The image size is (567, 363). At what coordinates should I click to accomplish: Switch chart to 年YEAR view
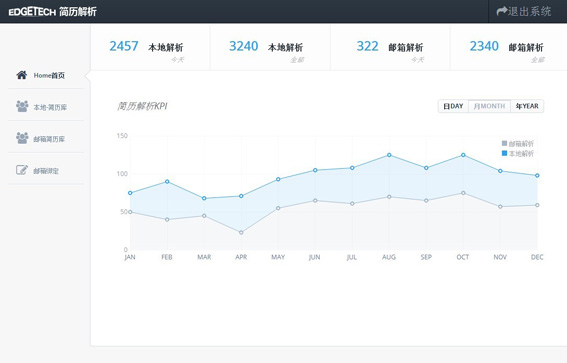coord(527,106)
